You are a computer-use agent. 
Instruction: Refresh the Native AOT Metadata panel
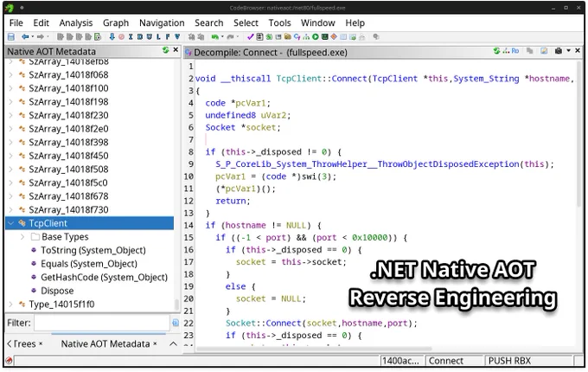pyautogui.click(x=165, y=50)
